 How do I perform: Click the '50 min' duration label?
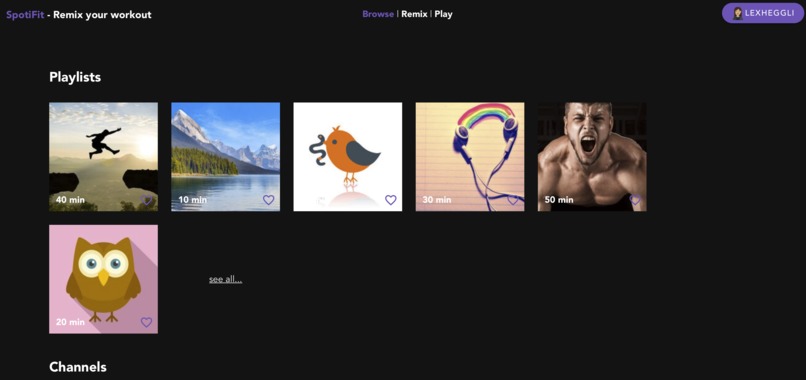[x=559, y=200]
